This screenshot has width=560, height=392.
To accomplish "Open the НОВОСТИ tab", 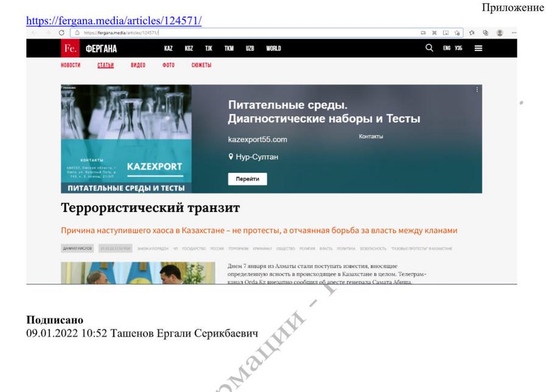I will click(71, 65).
